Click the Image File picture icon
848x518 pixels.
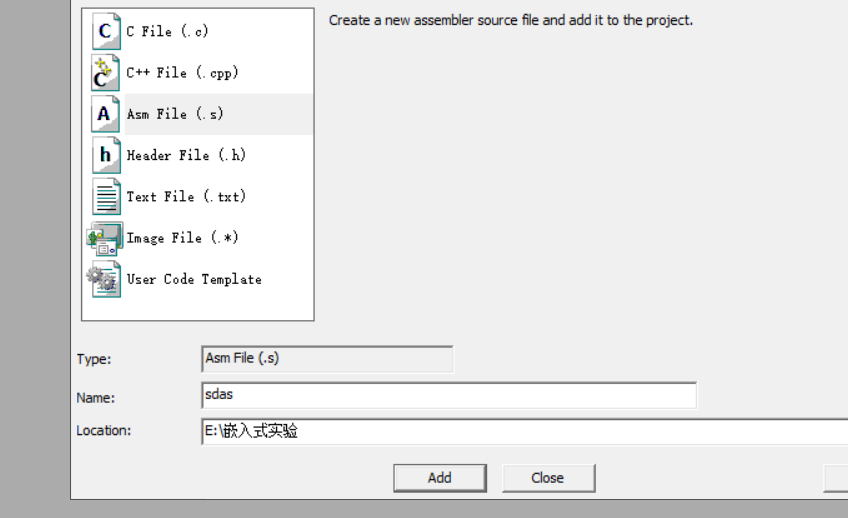pyautogui.click(x=104, y=238)
